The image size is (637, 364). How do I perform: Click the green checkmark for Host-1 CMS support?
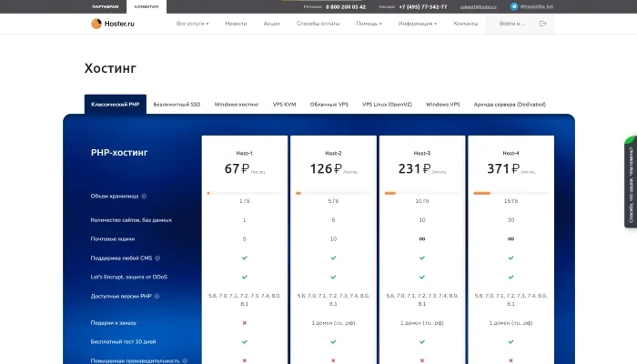245,258
